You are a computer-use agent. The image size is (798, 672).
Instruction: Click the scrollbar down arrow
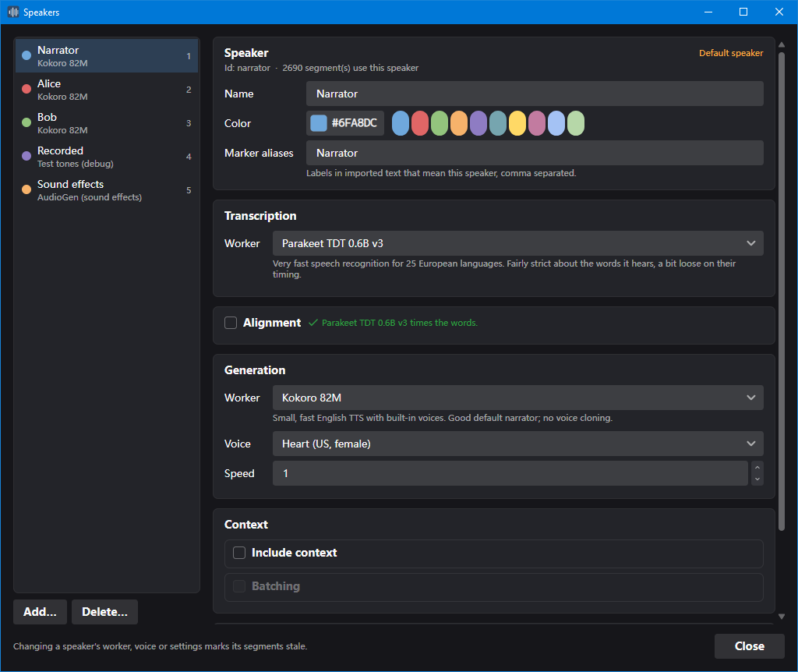[x=781, y=617]
